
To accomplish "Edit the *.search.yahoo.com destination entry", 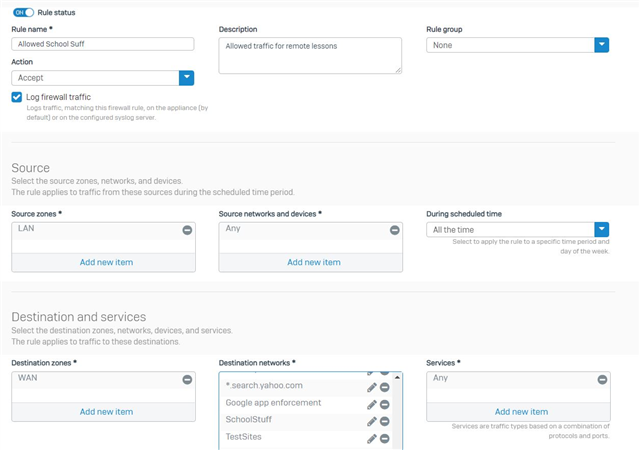I will (371, 388).
